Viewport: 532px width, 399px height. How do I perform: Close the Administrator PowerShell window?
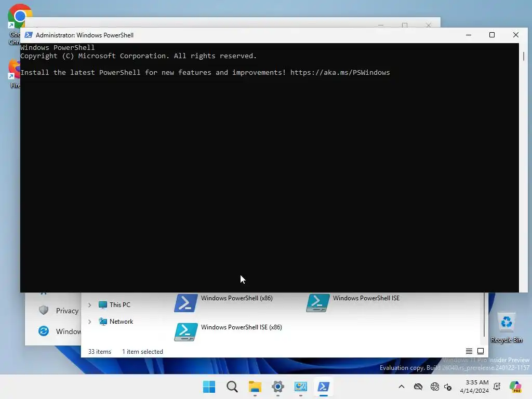(x=516, y=35)
